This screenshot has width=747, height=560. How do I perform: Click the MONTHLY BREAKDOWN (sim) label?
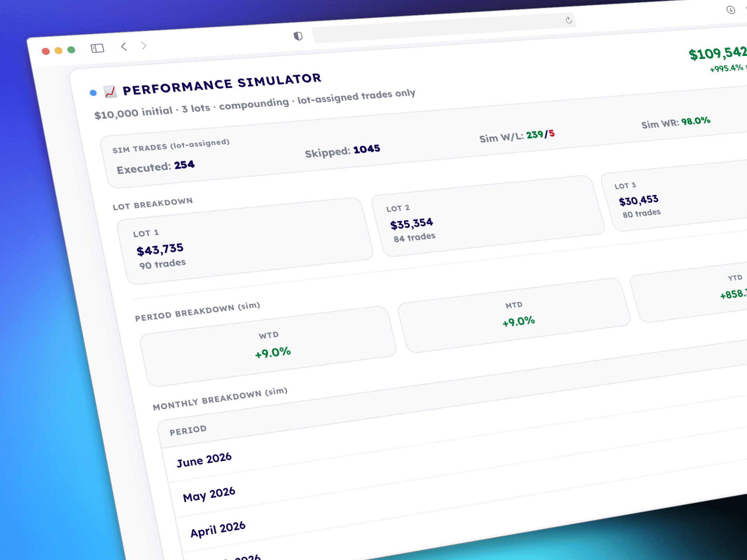pyautogui.click(x=220, y=399)
